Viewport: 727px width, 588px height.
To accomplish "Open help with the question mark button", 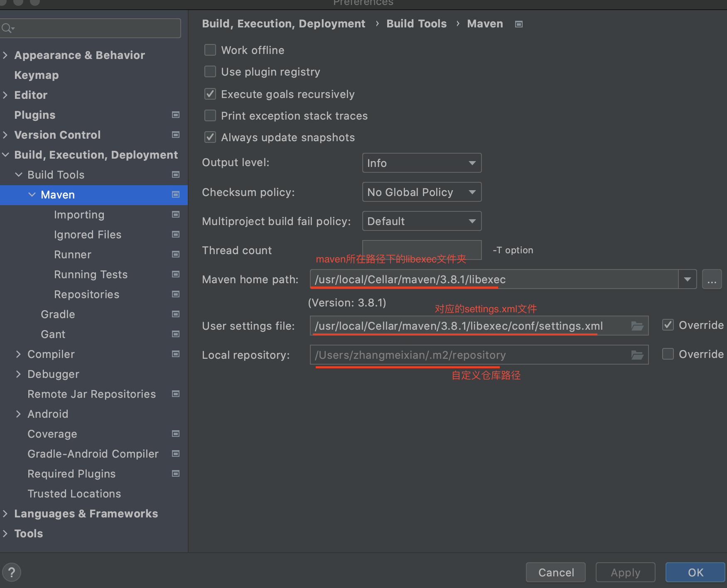I will 12,573.
